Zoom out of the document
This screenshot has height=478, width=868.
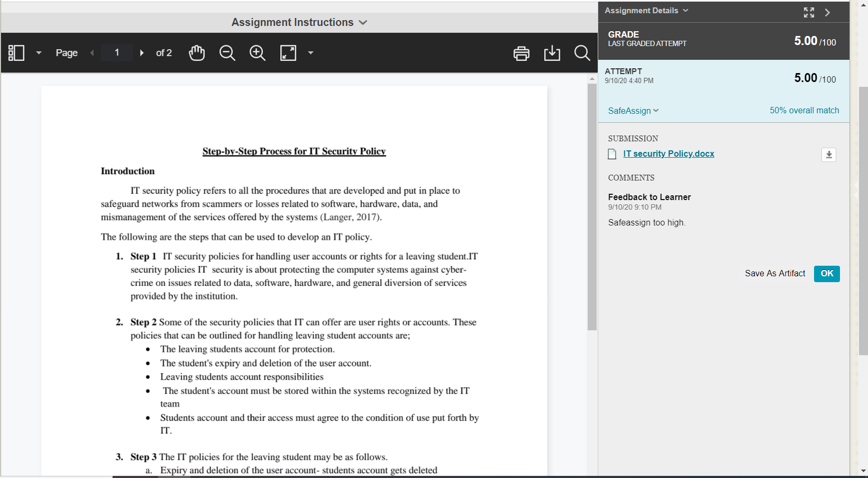click(x=227, y=53)
